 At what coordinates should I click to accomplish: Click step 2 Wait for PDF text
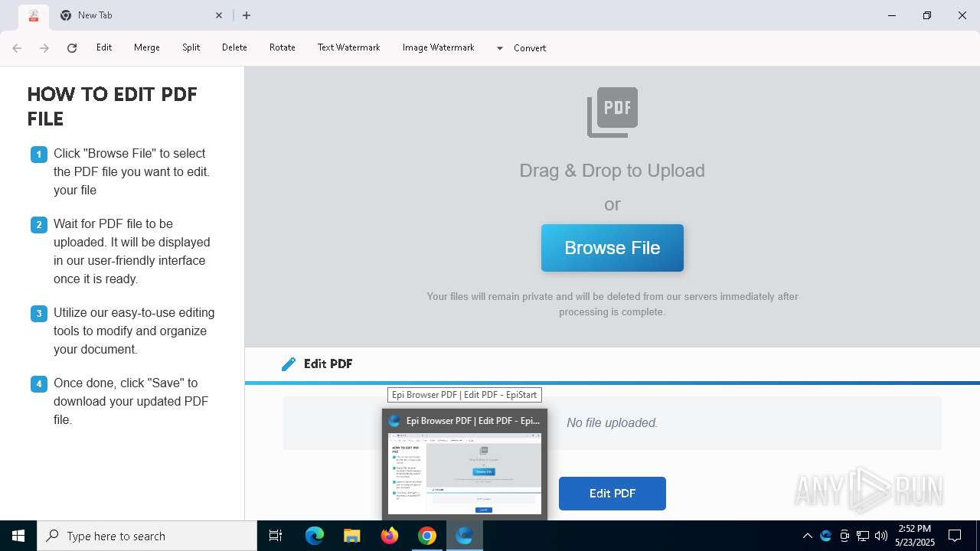point(132,251)
